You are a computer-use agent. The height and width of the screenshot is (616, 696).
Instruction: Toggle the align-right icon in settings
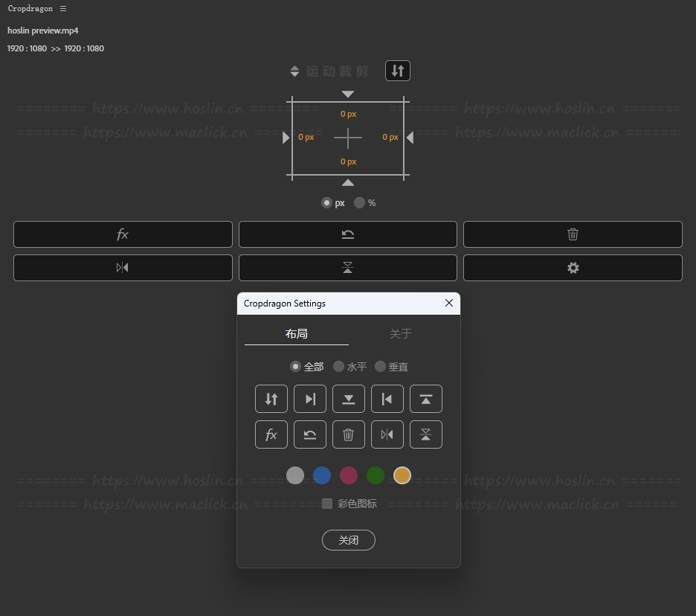pyautogui.click(x=310, y=399)
